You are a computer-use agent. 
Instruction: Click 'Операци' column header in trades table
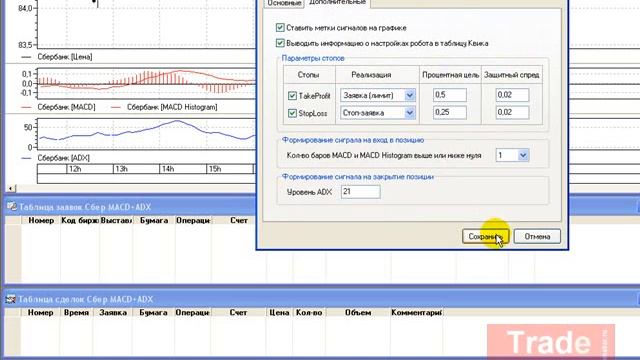(192, 313)
